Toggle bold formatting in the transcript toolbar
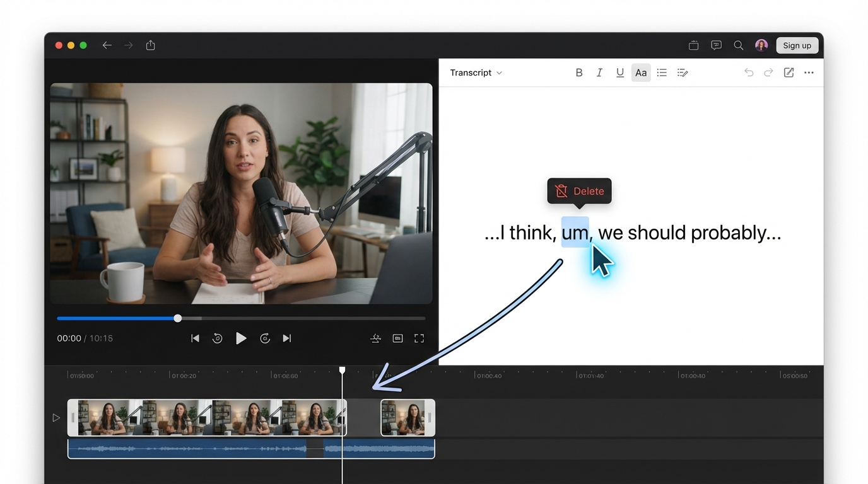 click(579, 72)
